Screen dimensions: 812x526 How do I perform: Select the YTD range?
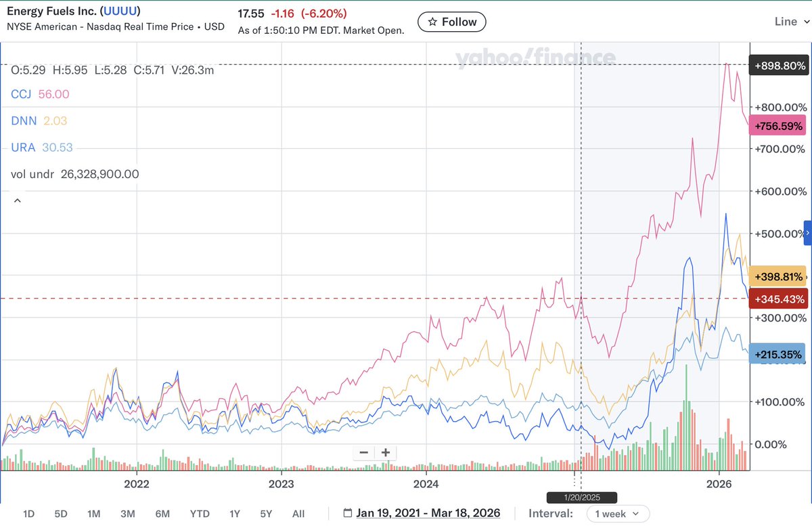200,514
